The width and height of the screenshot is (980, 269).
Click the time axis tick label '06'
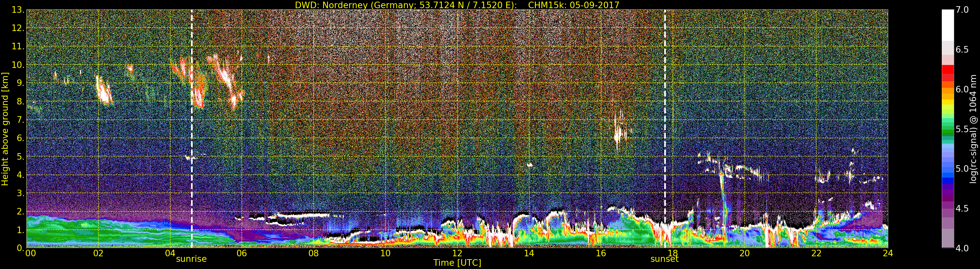242,253
